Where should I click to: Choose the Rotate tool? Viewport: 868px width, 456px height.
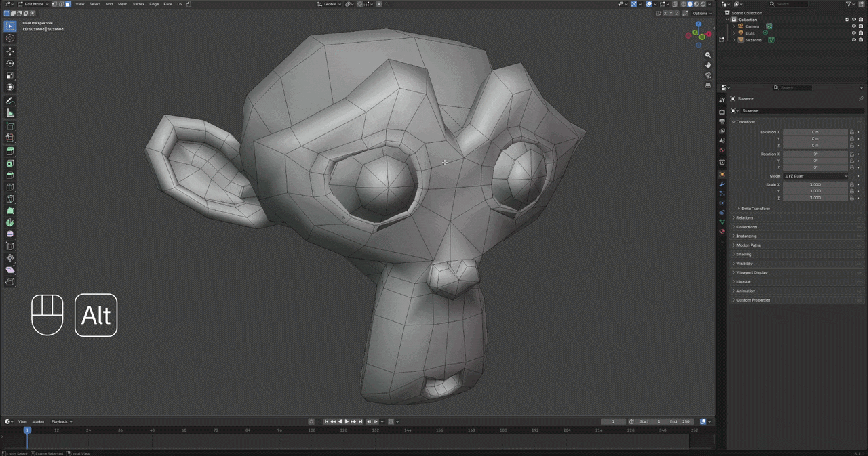(10, 63)
